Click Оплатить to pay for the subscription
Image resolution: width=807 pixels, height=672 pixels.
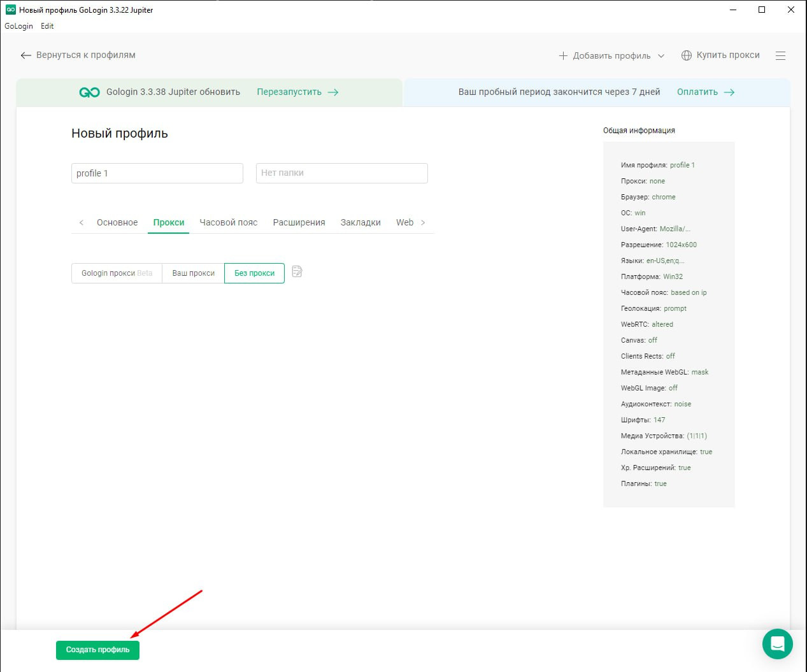click(697, 92)
